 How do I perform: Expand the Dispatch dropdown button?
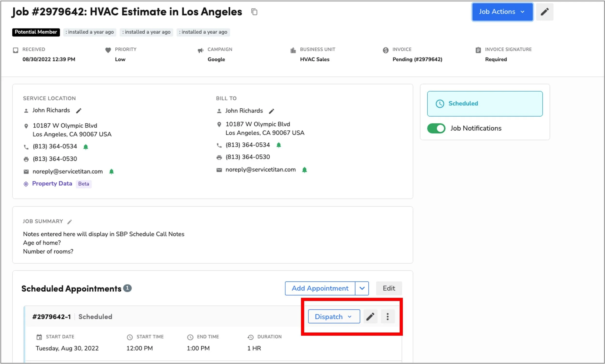(333, 316)
